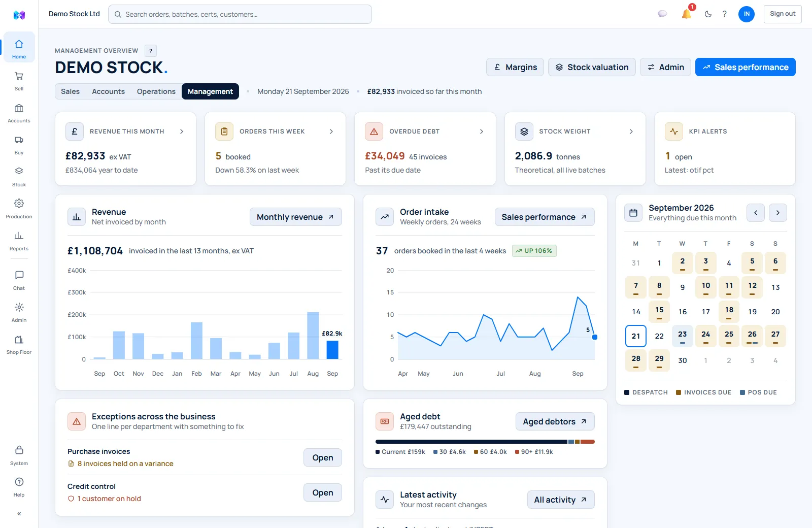
Task: Switch to the Sales tab
Action: coord(70,91)
